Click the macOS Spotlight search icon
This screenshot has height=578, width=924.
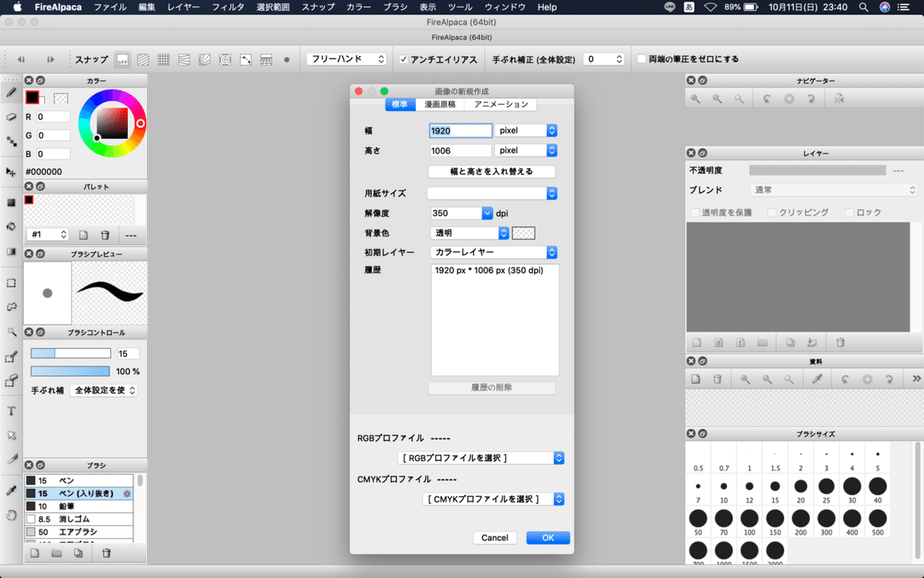[863, 7]
